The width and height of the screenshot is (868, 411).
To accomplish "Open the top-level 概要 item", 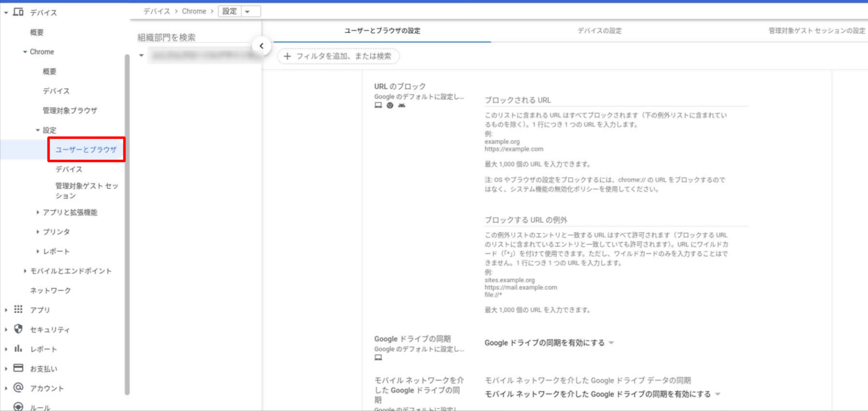I will pos(37,32).
